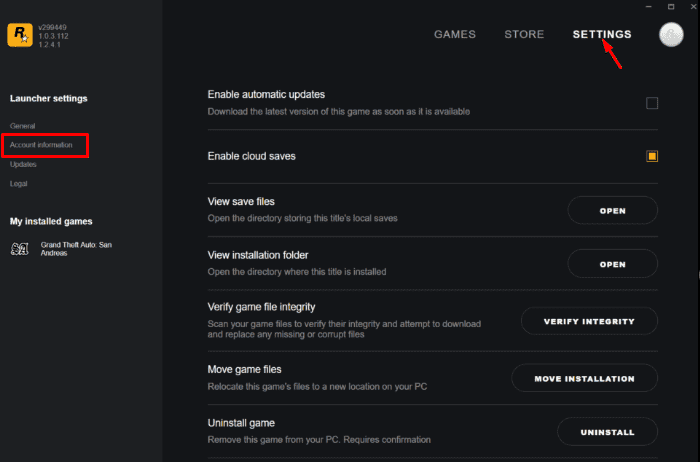This screenshot has width=700, height=462.
Task: Close the Rockstar launcher window
Action: click(x=692, y=6)
